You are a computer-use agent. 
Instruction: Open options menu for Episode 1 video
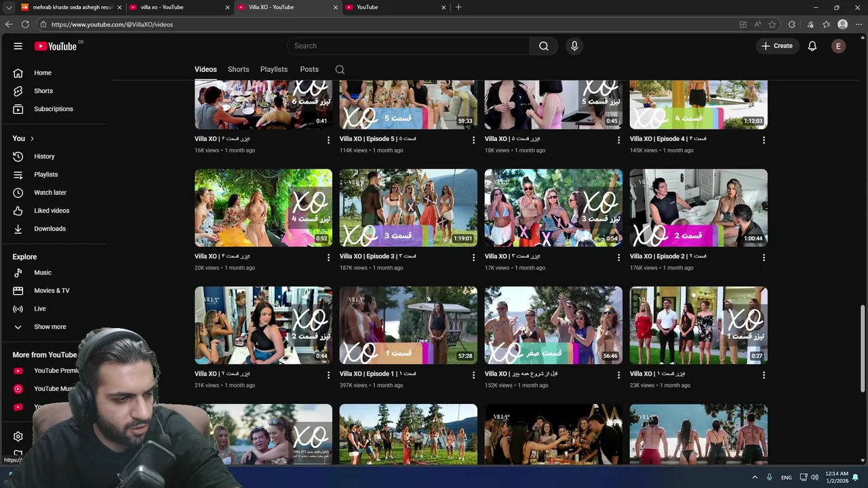(x=473, y=375)
